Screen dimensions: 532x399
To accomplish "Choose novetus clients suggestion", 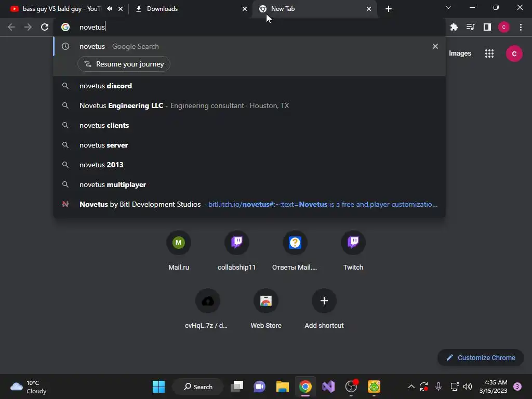I will (249, 125).
